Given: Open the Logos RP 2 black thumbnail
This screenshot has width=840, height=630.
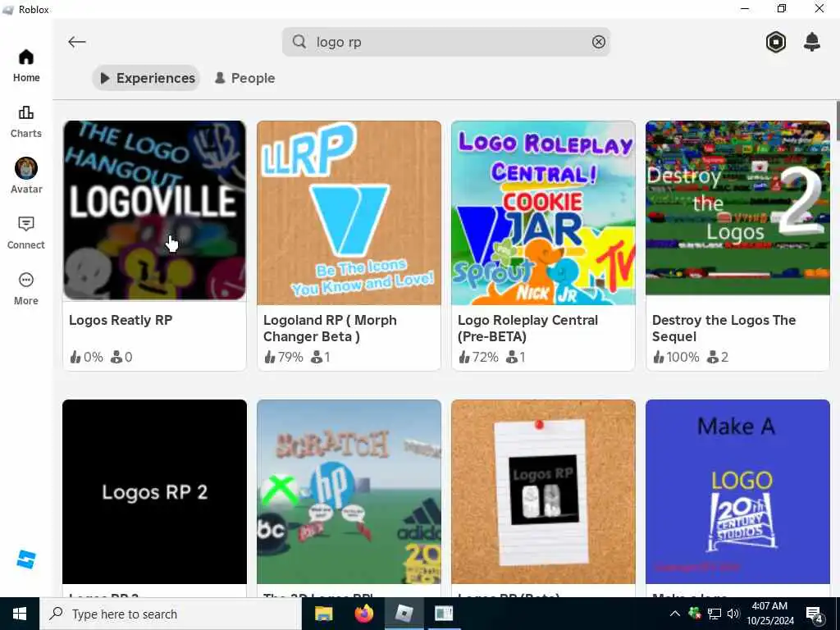Looking at the screenshot, I should tap(154, 492).
